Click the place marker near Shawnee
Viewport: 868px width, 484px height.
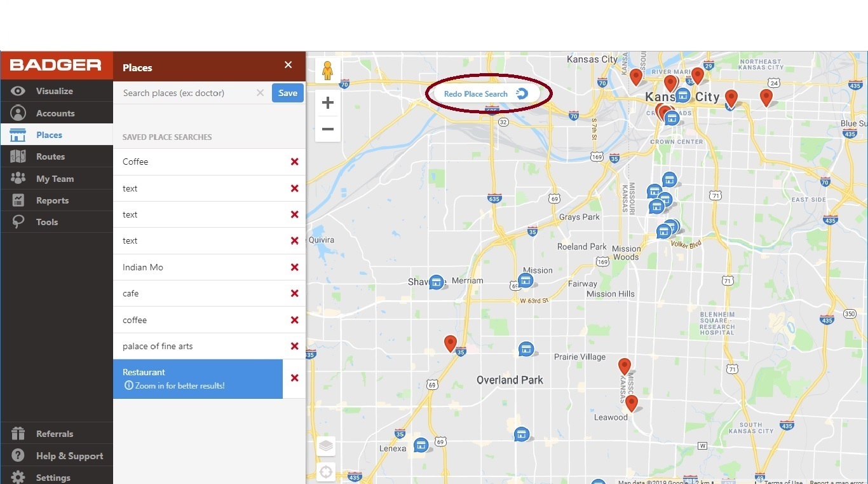(x=436, y=282)
